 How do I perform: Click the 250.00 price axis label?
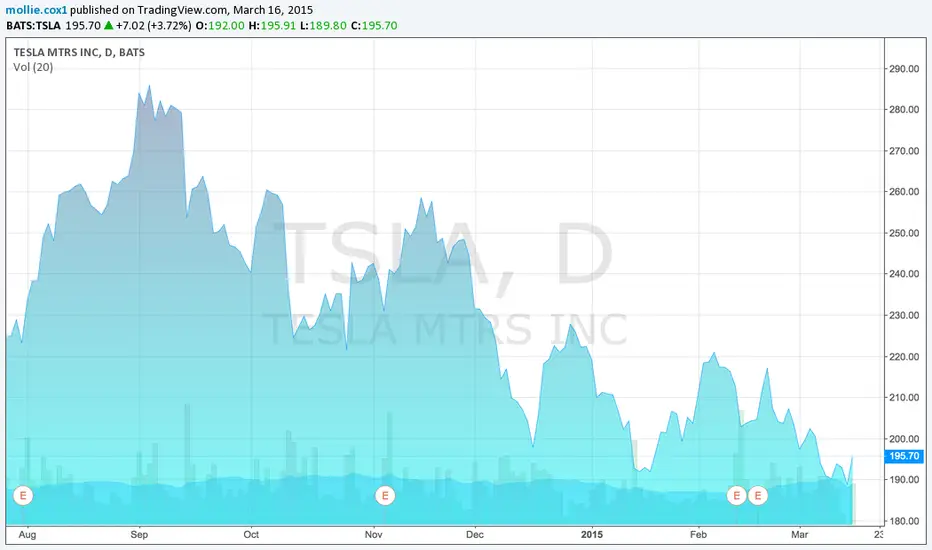click(904, 233)
